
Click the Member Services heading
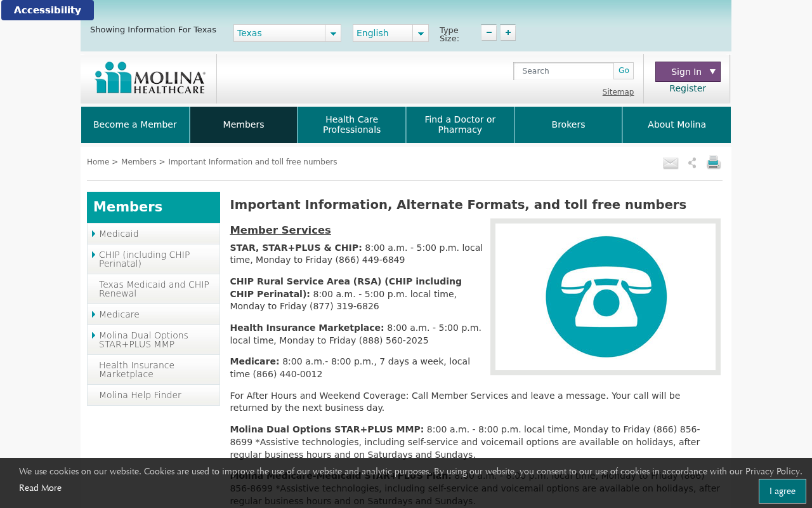click(280, 230)
